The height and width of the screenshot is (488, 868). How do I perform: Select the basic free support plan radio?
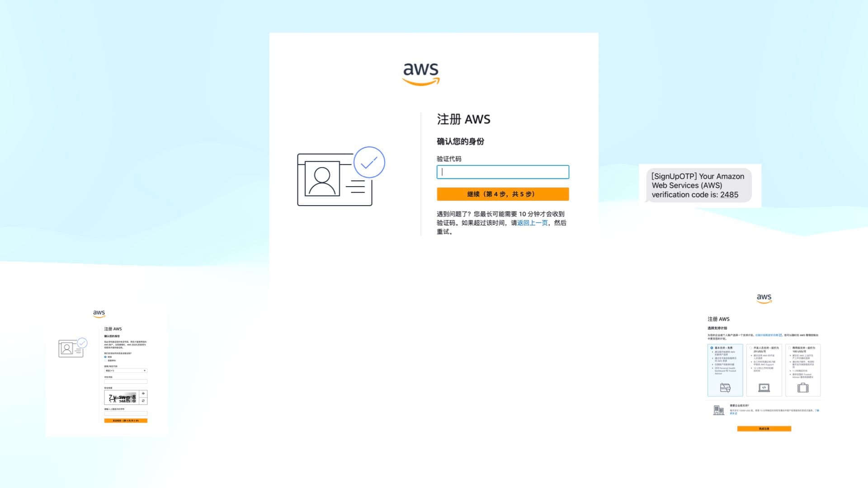tap(712, 348)
